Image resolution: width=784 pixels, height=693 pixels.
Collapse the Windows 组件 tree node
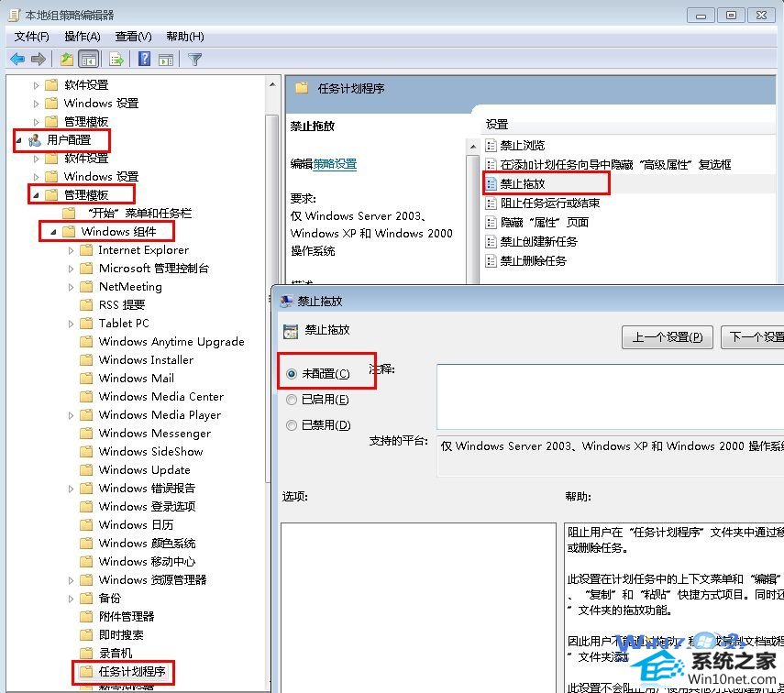[53, 232]
